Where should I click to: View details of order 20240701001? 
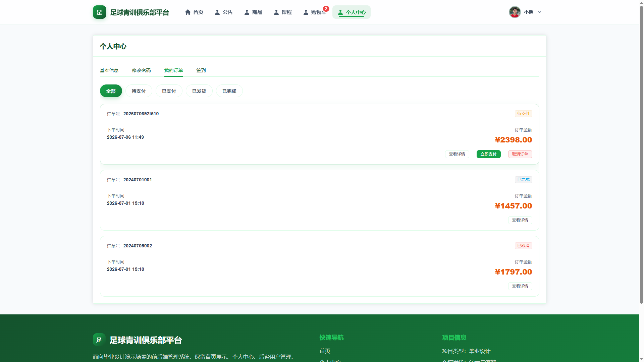pos(520,220)
